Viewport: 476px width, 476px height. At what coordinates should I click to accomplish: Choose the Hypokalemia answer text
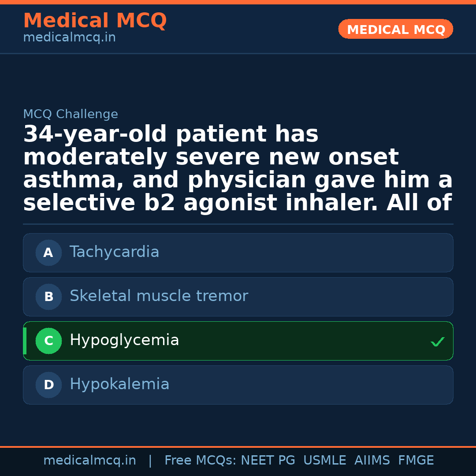tap(119, 384)
